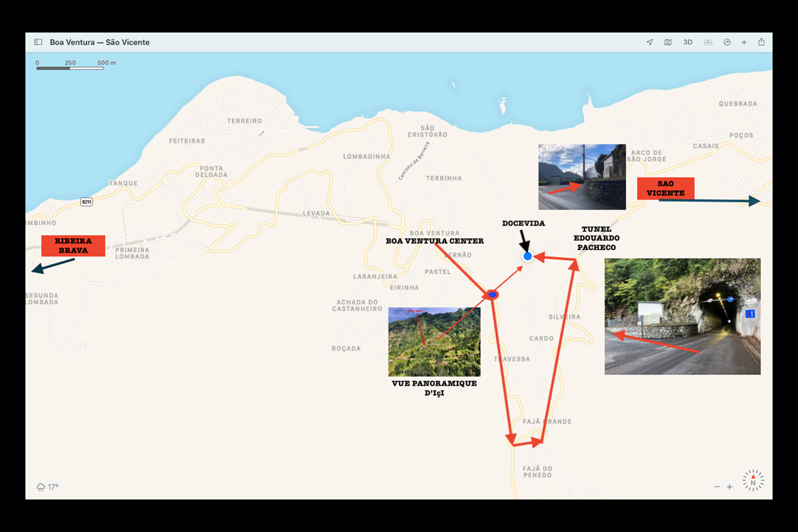
Task: Click the blue waypoint marker near Boa Ventura Center
Action: (x=491, y=293)
